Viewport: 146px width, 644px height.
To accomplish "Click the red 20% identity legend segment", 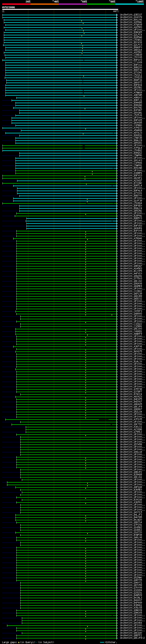I will pos(16,4).
